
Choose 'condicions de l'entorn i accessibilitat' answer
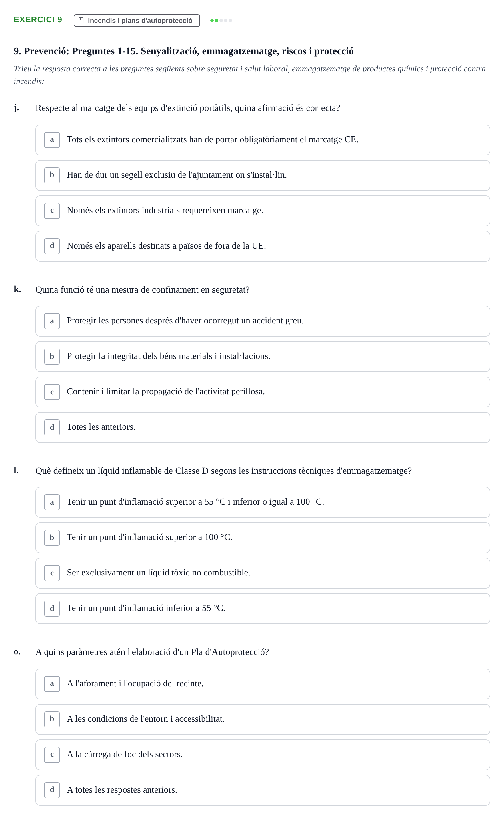pyautogui.click(x=263, y=719)
